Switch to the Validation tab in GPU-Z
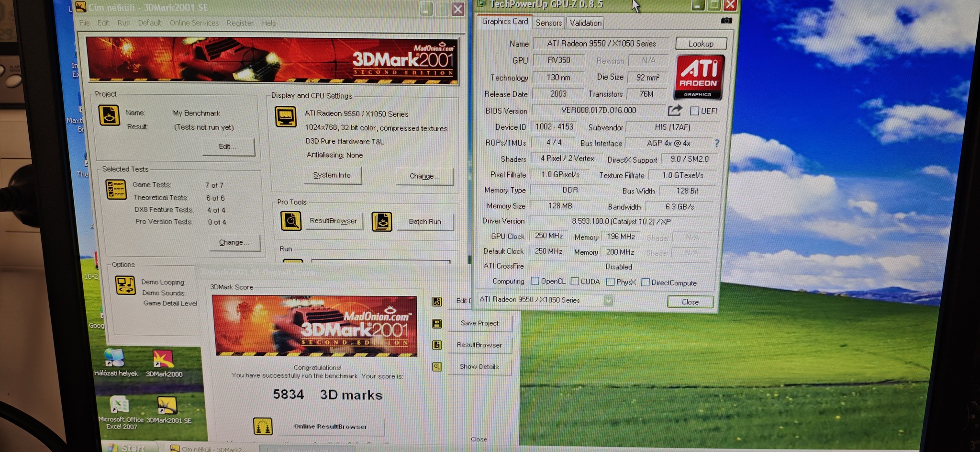 click(585, 23)
